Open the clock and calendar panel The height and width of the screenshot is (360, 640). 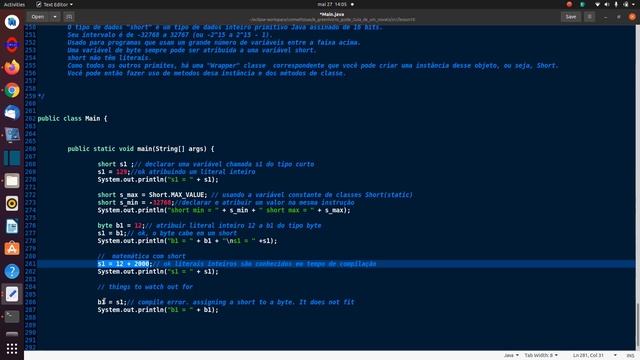point(332,4)
